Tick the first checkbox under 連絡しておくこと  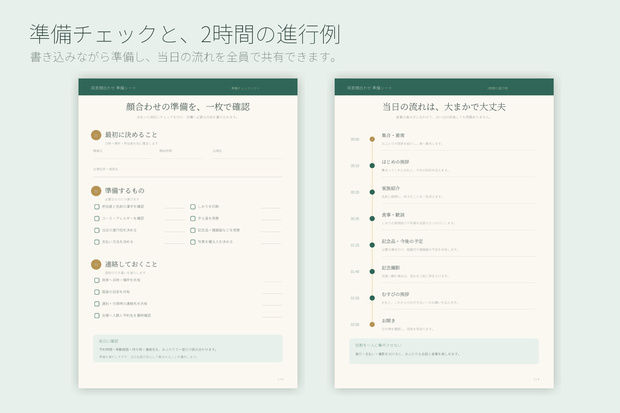click(x=97, y=280)
